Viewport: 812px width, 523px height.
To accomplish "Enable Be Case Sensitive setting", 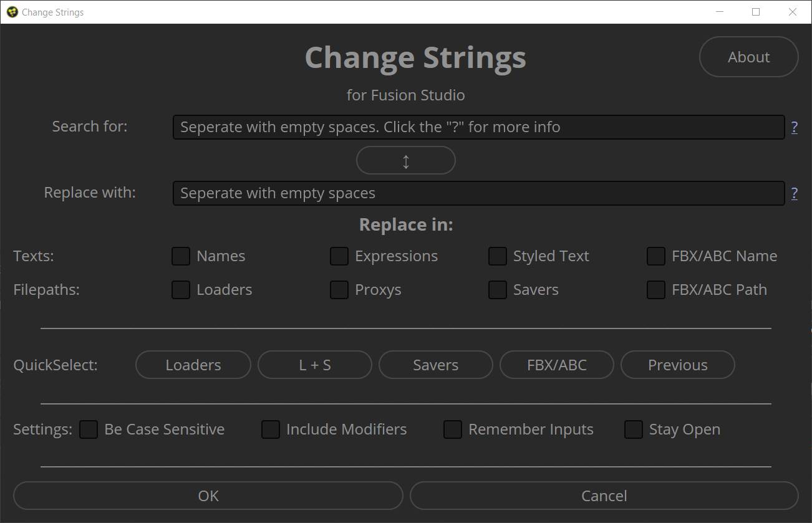I will tap(89, 429).
